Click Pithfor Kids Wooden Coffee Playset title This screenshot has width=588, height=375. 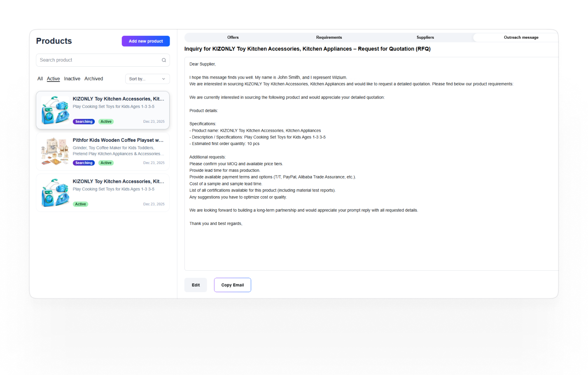pyautogui.click(x=118, y=140)
